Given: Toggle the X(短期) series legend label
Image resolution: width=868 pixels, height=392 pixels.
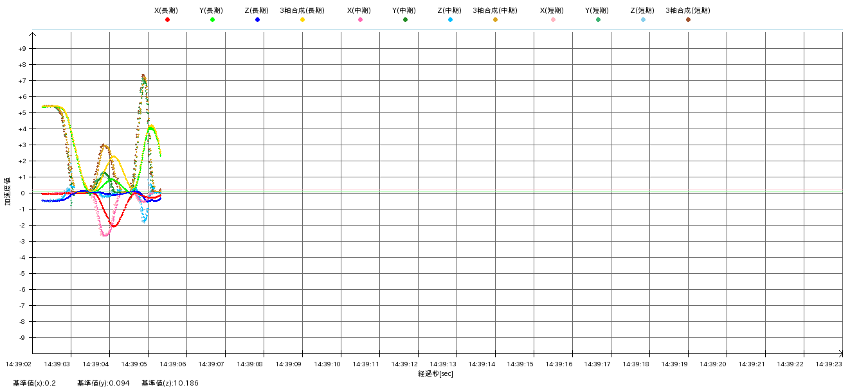Looking at the screenshot, I should pyautogui.click(x=552, y=10).
